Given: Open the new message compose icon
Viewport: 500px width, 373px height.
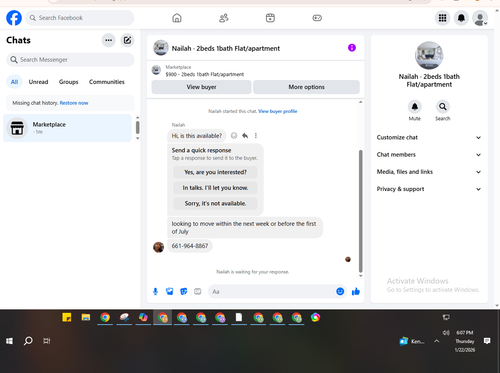Looking at the screenshot, I should click(x=127, y=40).
